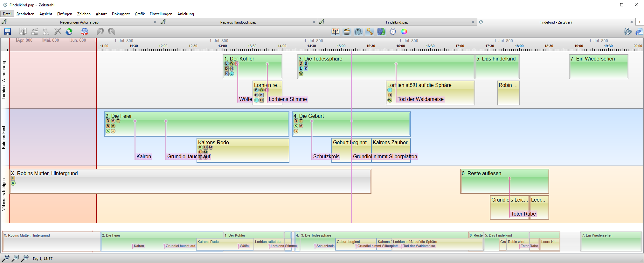Viewport: 644px width, 263px height.
Task: Add a new scene with the clapperboard-plus icon
Action: (x=35, y=32)
